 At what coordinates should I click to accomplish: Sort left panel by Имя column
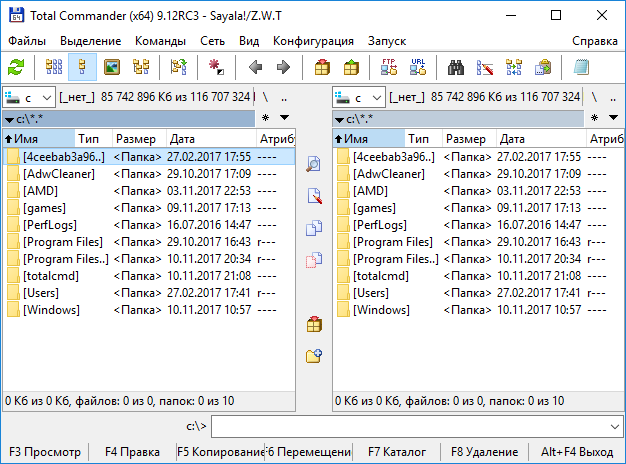pyautogui.click(x=39, y=139)
